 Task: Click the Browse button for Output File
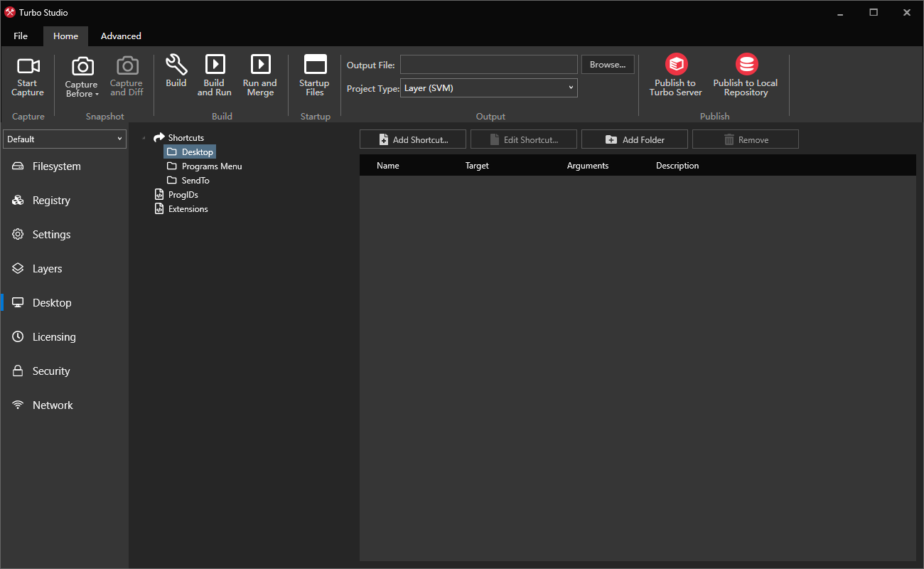tap(608, 64)
